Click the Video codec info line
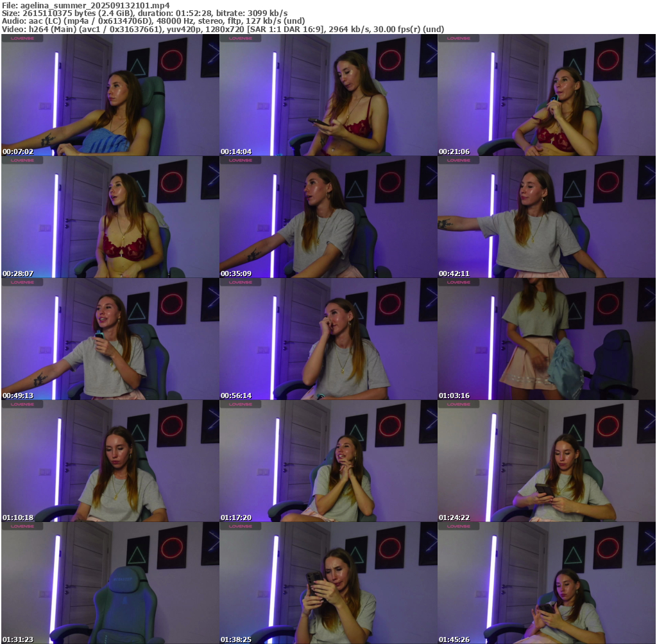Screen dimensions: 657x644 [x=223, y=30]
